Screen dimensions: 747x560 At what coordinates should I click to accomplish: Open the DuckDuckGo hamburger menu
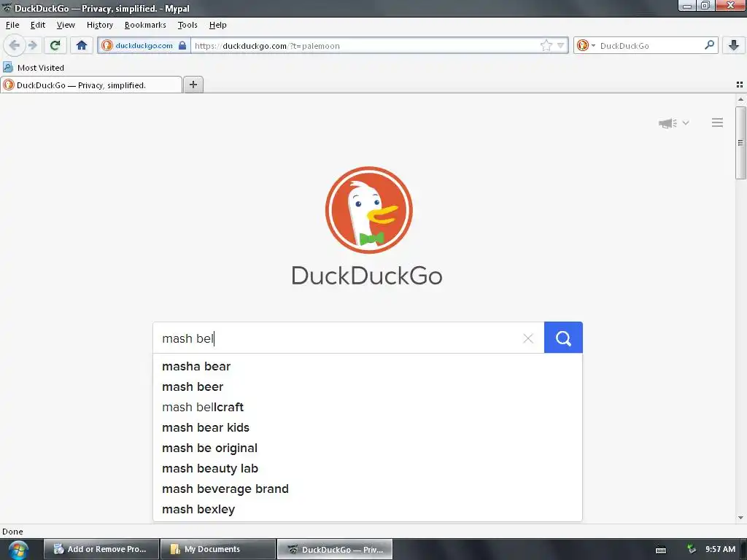(718, 122)
